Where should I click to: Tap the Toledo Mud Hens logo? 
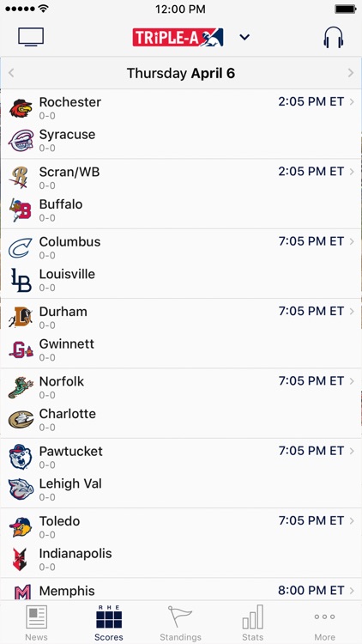(21, 527)
